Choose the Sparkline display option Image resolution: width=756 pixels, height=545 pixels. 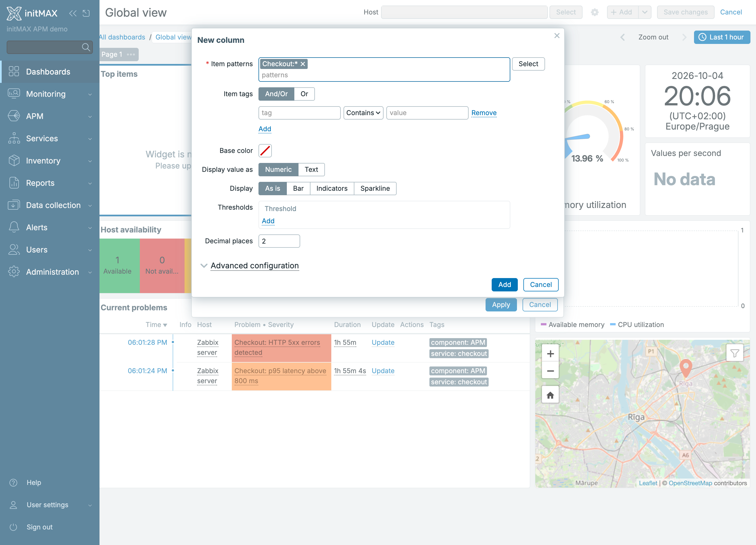pyautogui.click(x=375, y=189)
